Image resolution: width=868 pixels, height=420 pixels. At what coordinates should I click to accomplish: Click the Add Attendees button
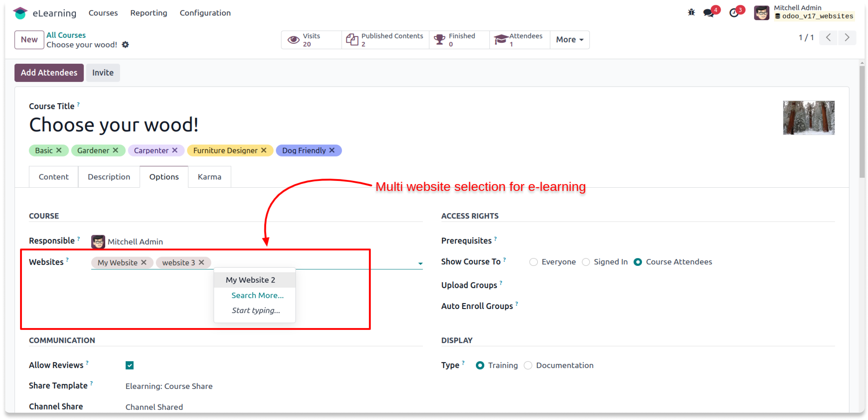tap(49, 72)
